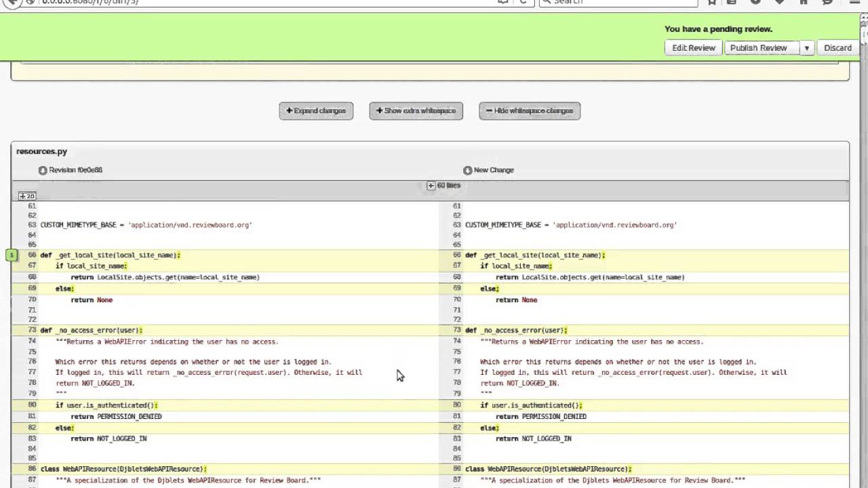Toggle Show extra whitespace
This screenshot has width=868, height=488.
[x=416, y=110]
